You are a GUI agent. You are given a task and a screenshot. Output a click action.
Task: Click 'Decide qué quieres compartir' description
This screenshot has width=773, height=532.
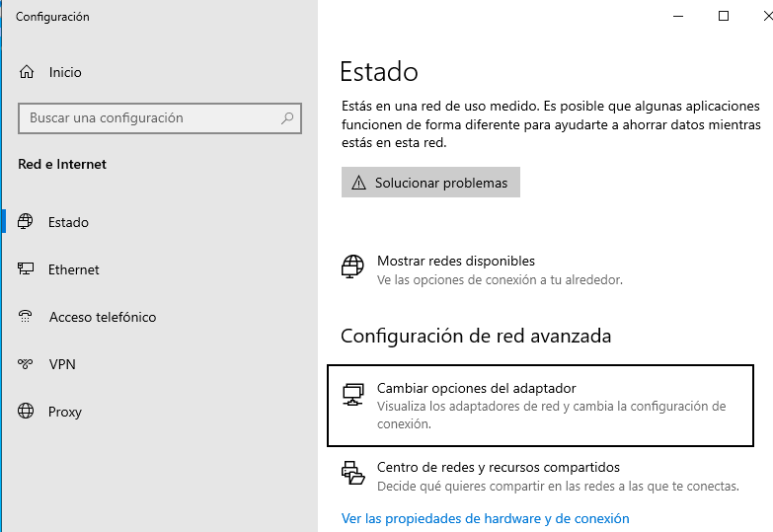[x=558, y=487]
